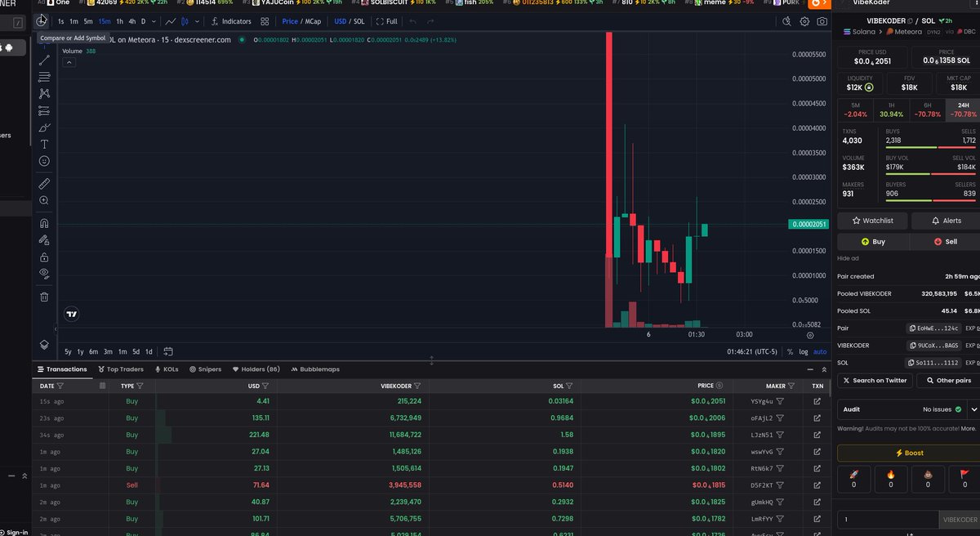Viewport: 980px width, 536px height.
Task: Switch chart to MCap view
Action: [314, 21]
